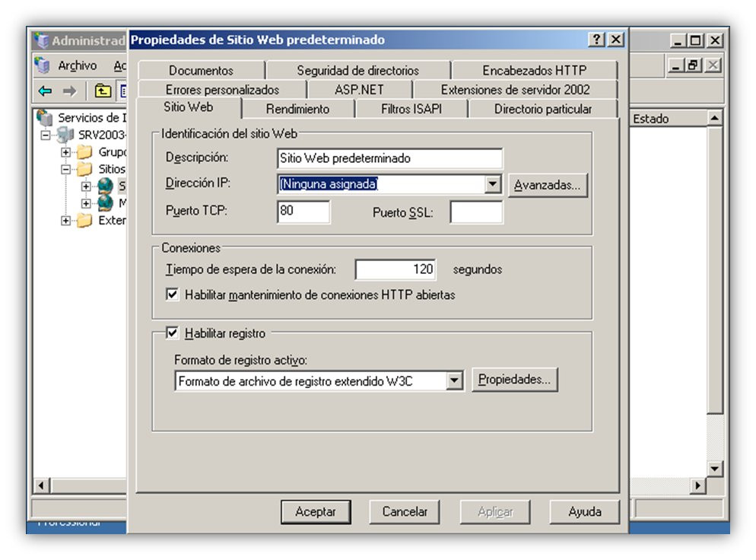Click the up-one-level folder icon in toolbar
Viewport: 756px width, 560px height.
(x=103, y=91)
